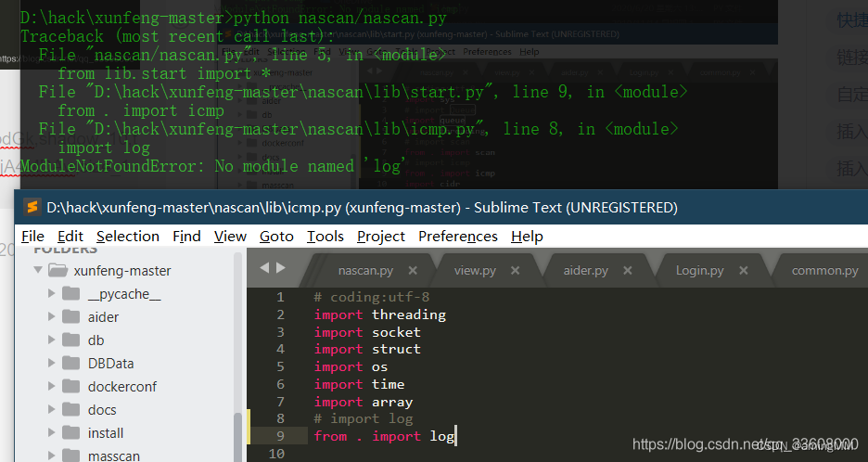Close the aider.py tab
The width and height of the screenshot is (868, 462).
coord(627,270)
